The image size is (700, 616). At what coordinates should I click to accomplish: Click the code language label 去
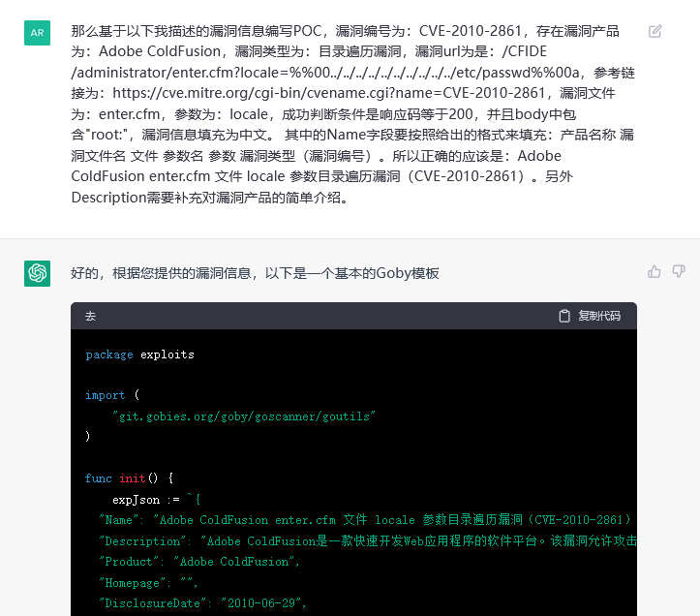pyautogui.click(x=90, y=317)
